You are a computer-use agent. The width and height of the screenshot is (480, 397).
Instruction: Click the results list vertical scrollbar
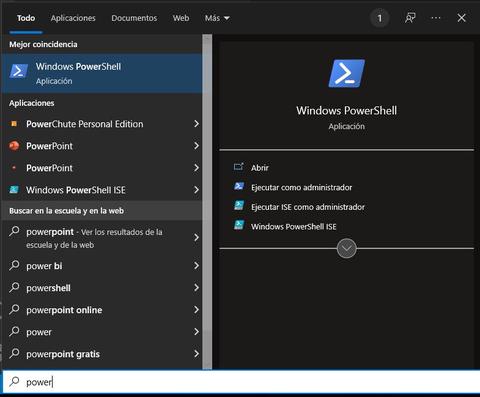[x=207, y=202]
